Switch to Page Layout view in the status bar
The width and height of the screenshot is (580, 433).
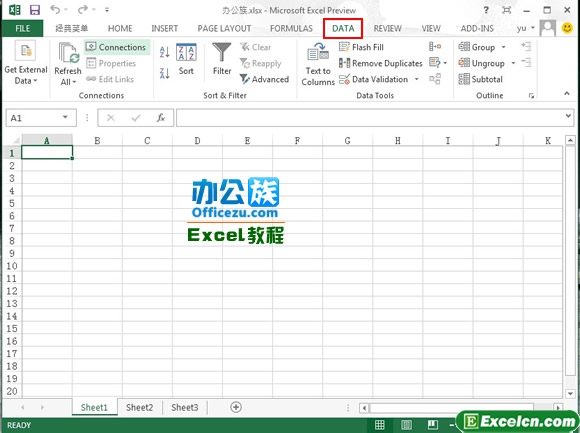406,425
